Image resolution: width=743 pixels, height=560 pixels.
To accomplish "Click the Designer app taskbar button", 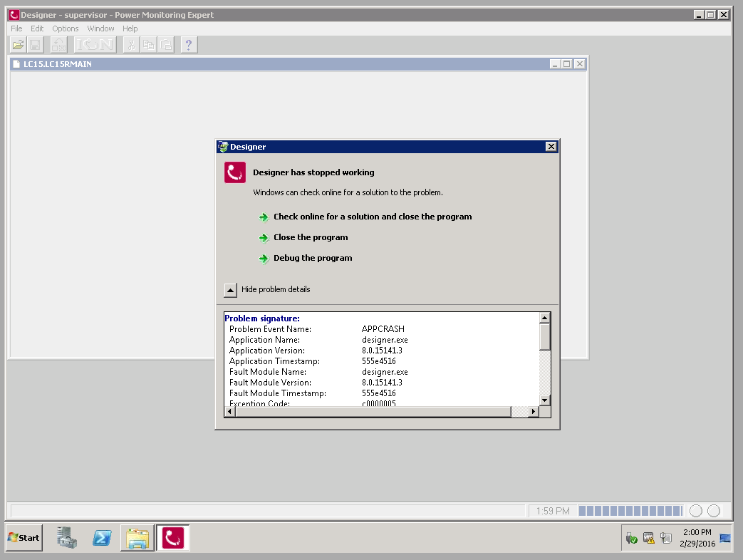I will (173, 538).
